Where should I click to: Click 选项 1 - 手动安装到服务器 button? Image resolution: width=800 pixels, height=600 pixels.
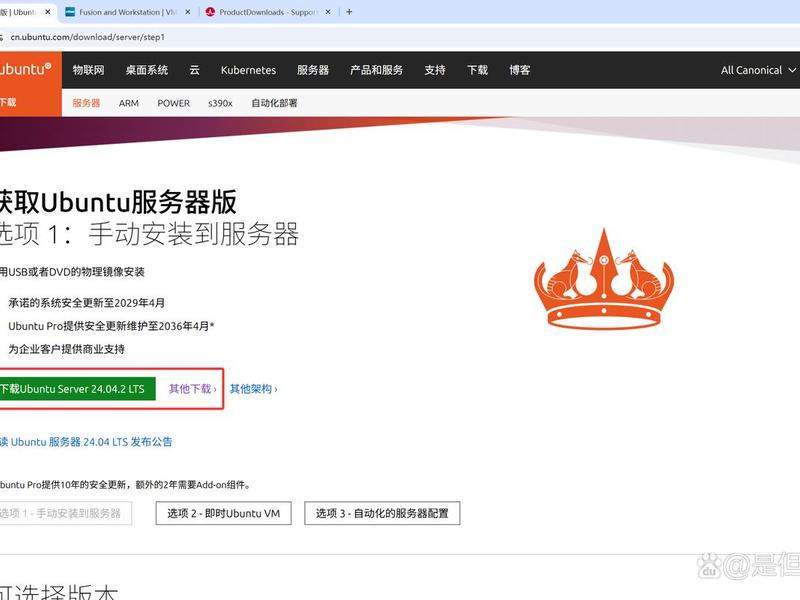pos(66,513)
